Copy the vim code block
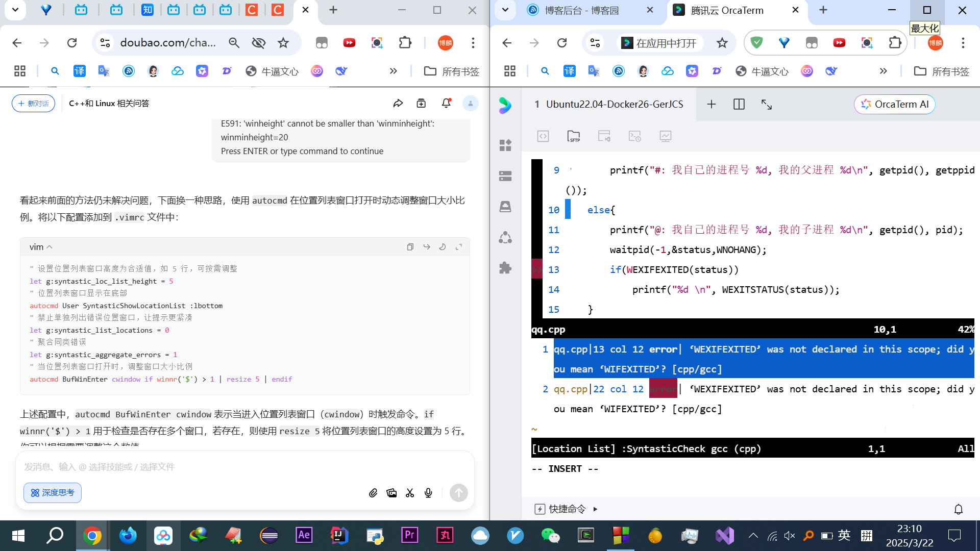 410,247
